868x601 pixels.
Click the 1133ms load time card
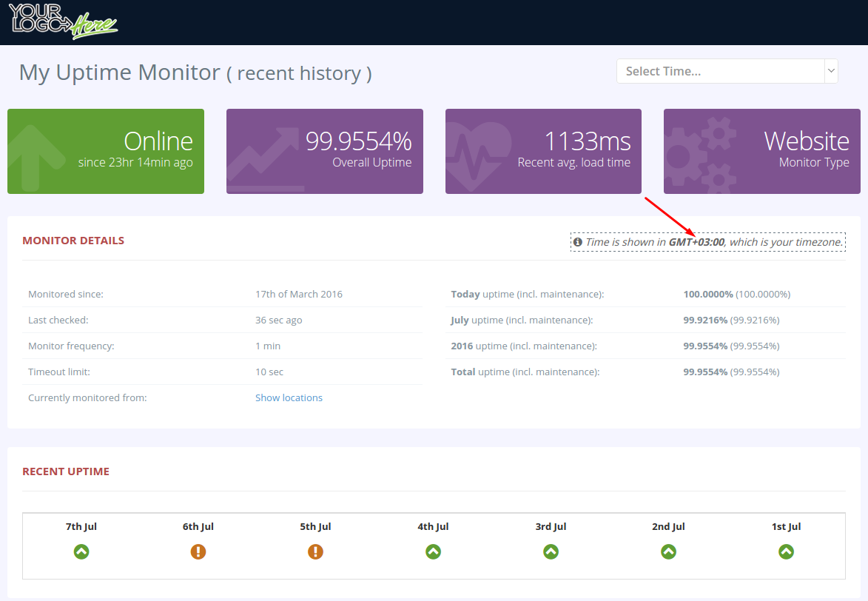coord(543,151)
